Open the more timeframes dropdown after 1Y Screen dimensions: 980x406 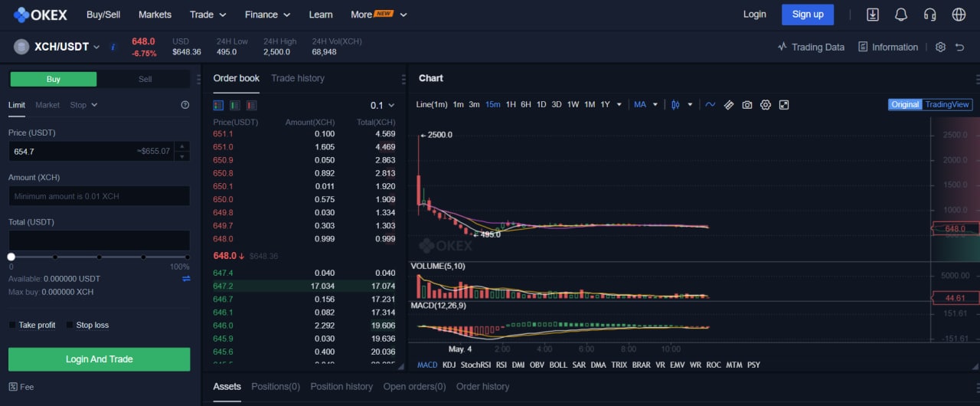619,105
